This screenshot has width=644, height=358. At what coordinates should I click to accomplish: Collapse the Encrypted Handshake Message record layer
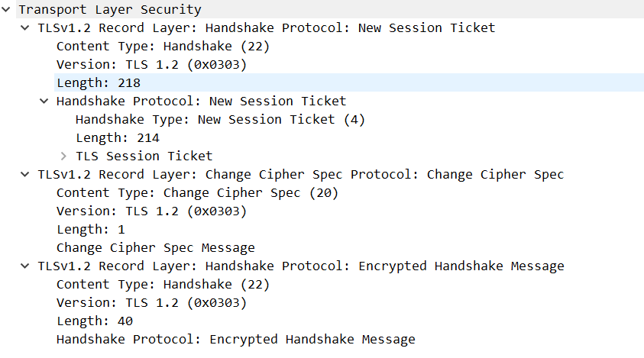(27, 266)
